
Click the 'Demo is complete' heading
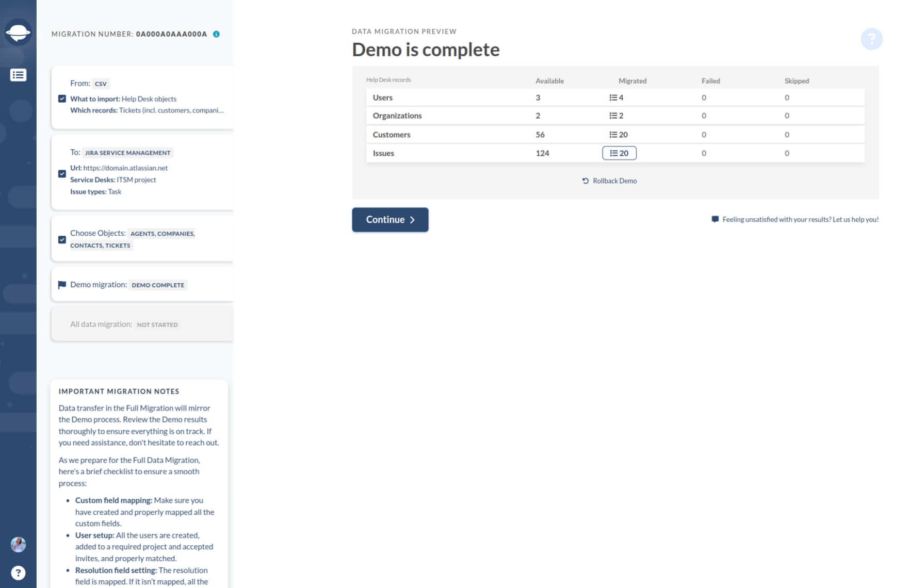click(x=426, y=50)
